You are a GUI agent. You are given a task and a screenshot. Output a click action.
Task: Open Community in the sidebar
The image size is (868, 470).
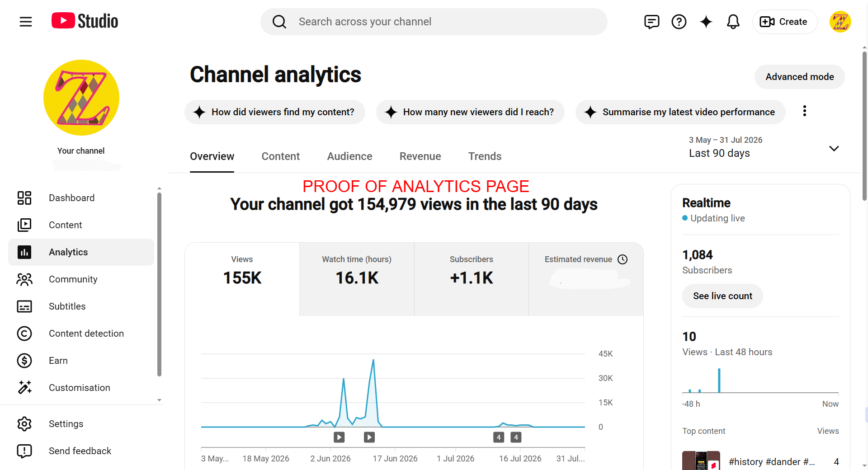pos(81,279)
